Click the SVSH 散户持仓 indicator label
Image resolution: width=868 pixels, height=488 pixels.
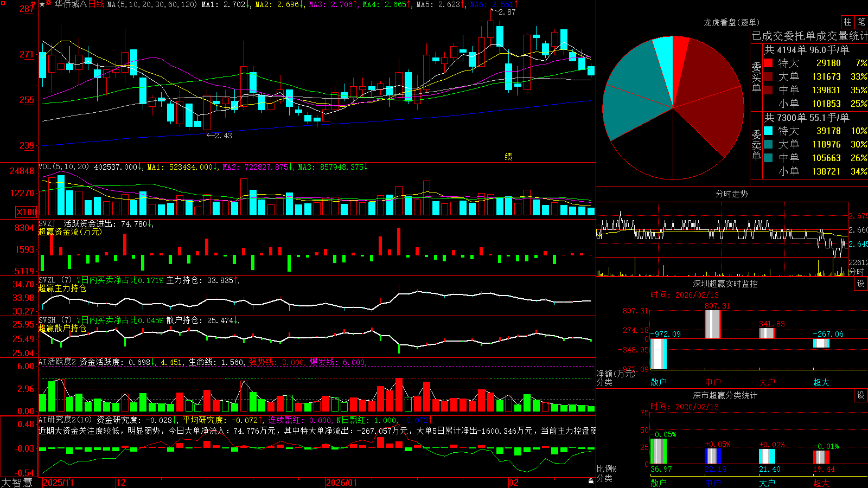[x=54, y=320]
